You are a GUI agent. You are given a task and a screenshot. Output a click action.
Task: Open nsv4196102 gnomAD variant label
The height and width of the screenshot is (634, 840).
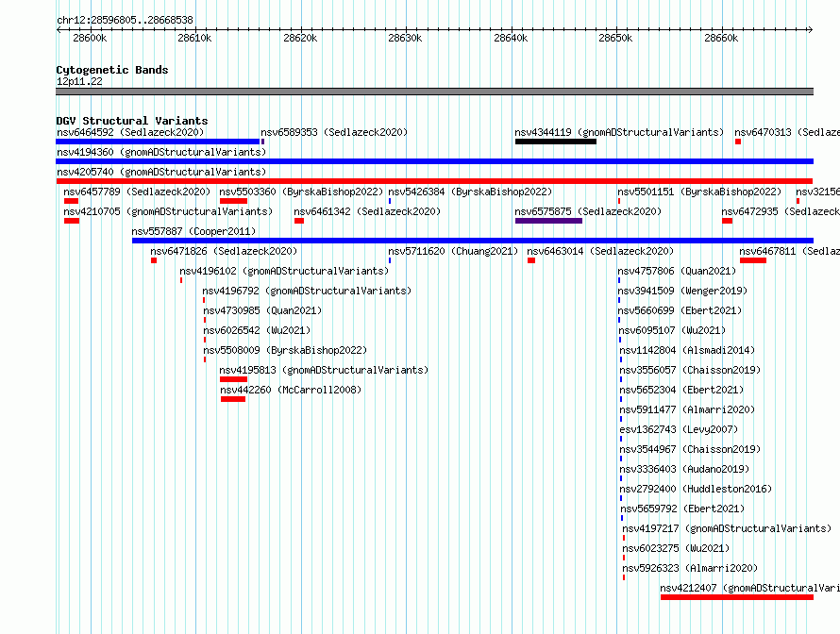(x=284, y=271)
